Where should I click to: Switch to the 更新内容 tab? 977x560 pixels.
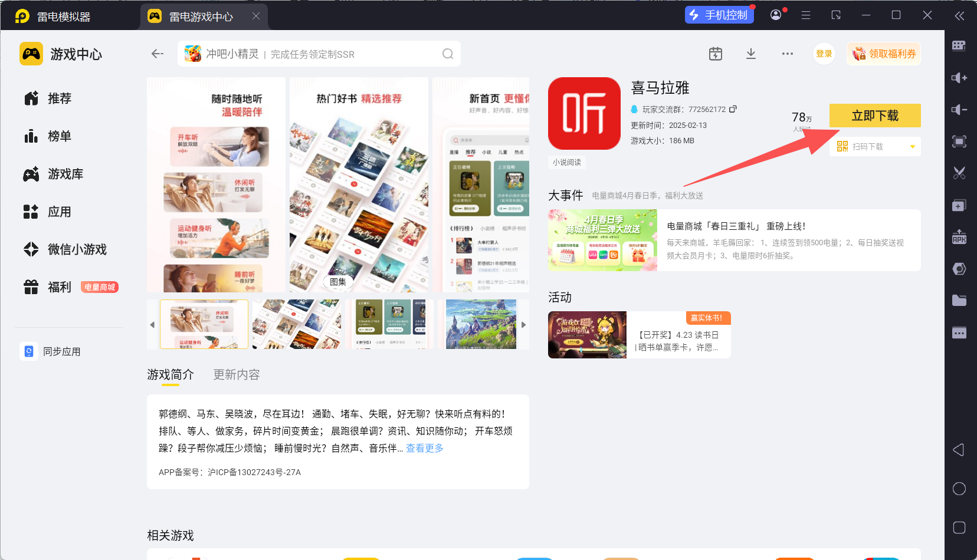coord(237,374)
